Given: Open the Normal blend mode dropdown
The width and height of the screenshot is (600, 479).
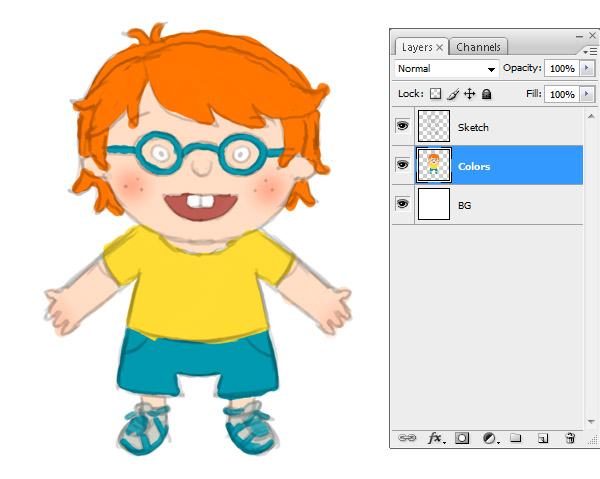Looking at the screenshot, I should (x=447, y=69).
